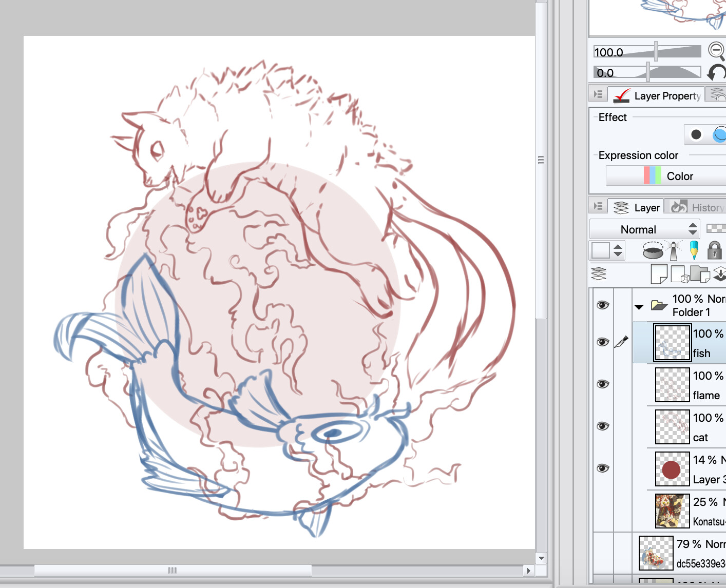726x588 pixels.
Task: Click the Lock Layer padlock icon
Action: click(714, 250)
